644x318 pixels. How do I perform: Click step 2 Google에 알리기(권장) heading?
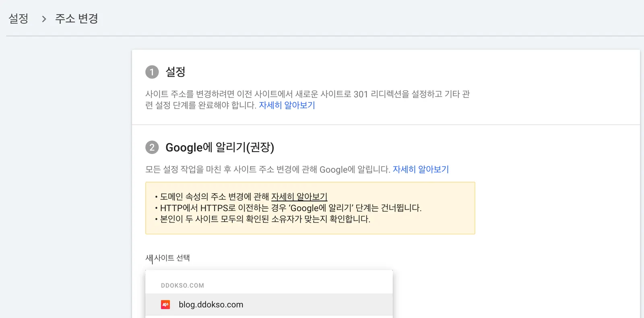pos(220,147)
